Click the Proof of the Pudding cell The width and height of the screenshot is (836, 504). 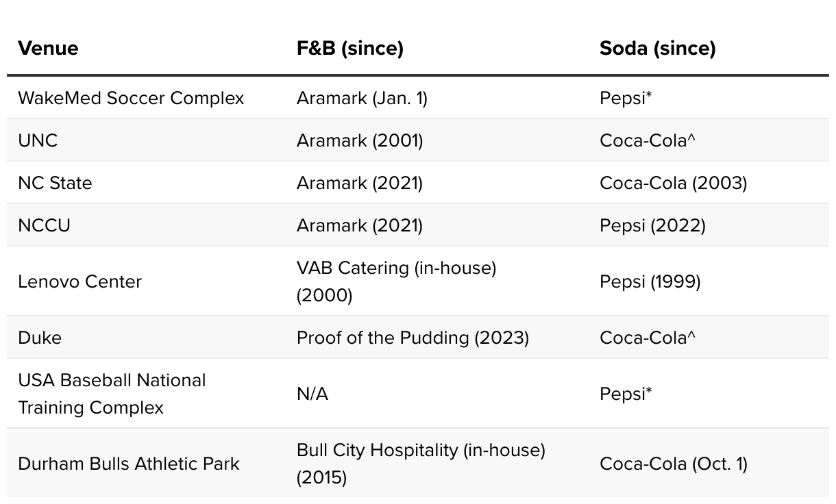[x=413, y=338]
